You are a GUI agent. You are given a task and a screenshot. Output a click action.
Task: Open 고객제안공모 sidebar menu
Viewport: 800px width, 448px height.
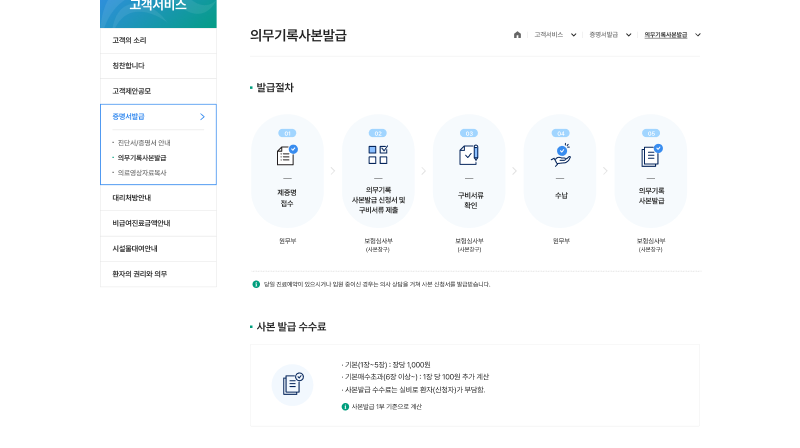pos(158,91)
